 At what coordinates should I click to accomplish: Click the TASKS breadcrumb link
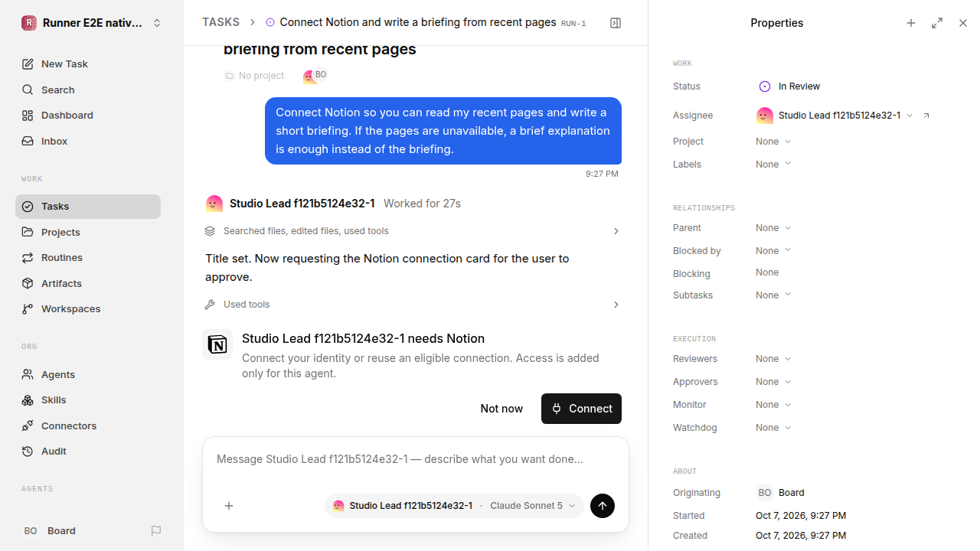coord(220,22)
